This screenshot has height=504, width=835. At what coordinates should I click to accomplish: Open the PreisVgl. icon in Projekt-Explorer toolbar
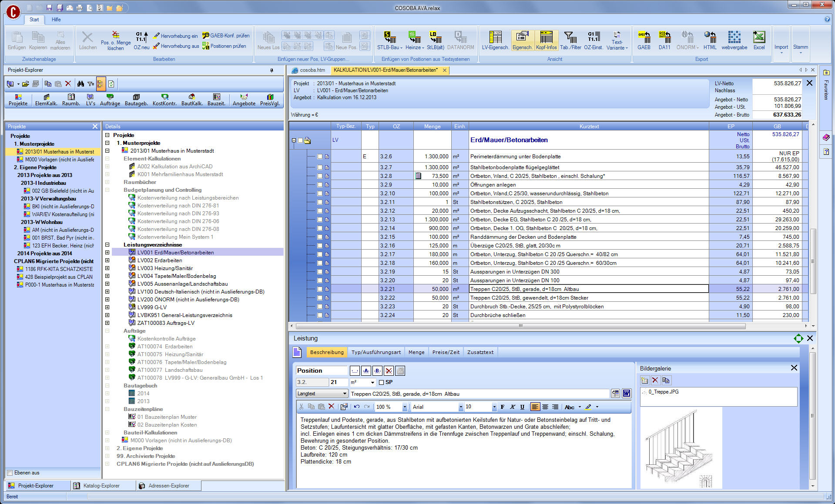click(x=270, y=100)
